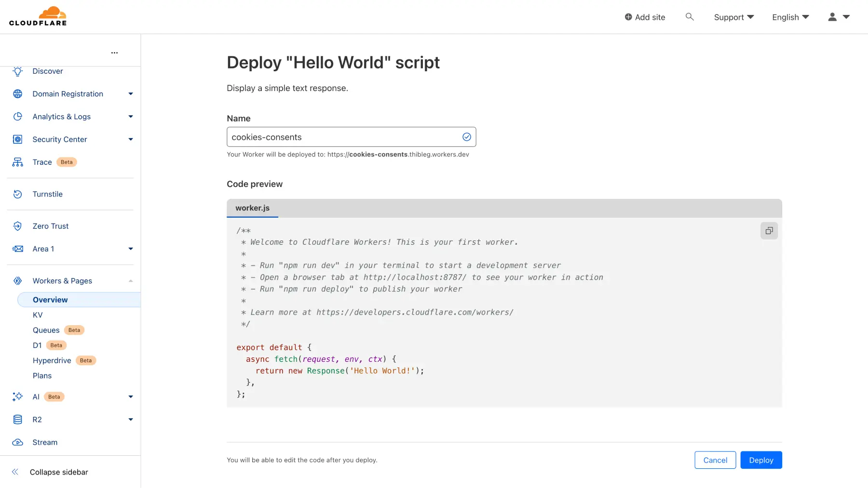Viewport: 868px width, 488px height.
Task: Open Zero Trust page
Action: click(51, 226)
